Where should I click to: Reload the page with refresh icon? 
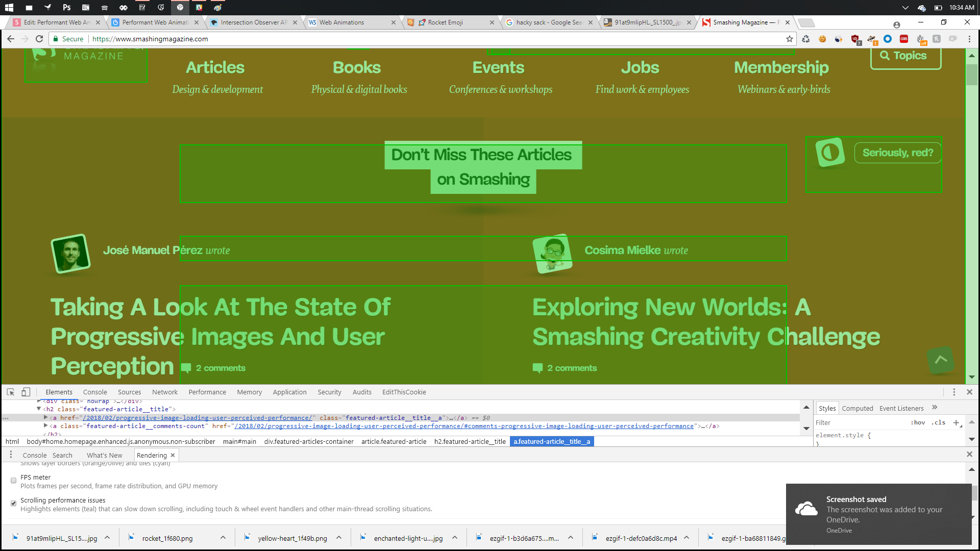pos(39,39)
